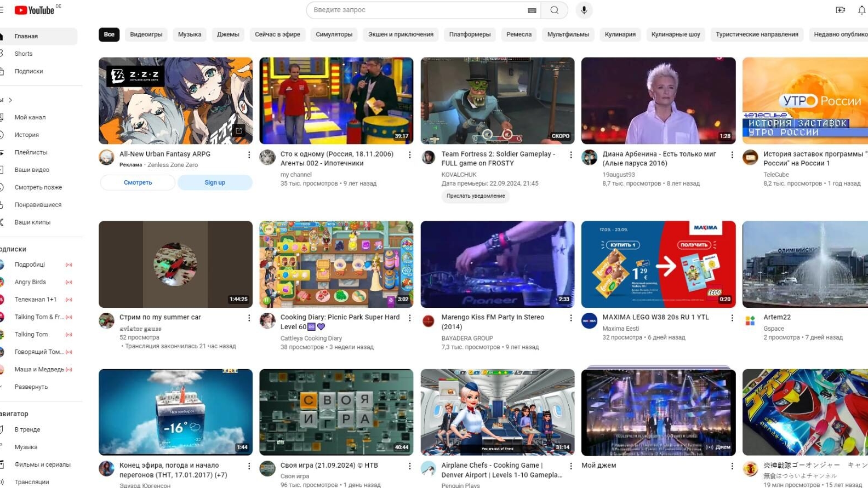Screen dimensions: 868x488
Task: Open the YouTube logo home link
Action: click(35, 10)
